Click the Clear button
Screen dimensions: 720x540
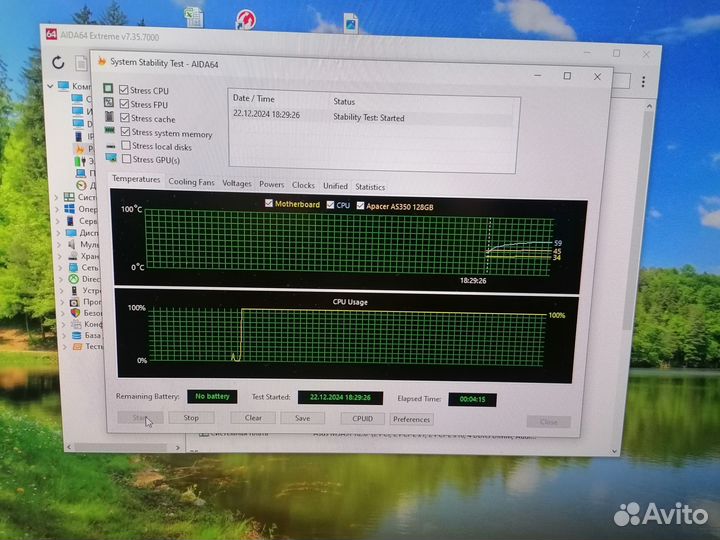pyautogui.click(x=253, y=418)
